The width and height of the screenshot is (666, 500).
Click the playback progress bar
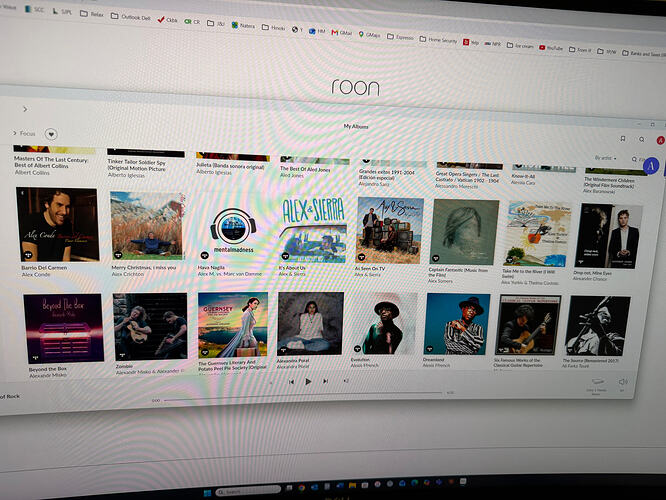(x=302, y=397)
